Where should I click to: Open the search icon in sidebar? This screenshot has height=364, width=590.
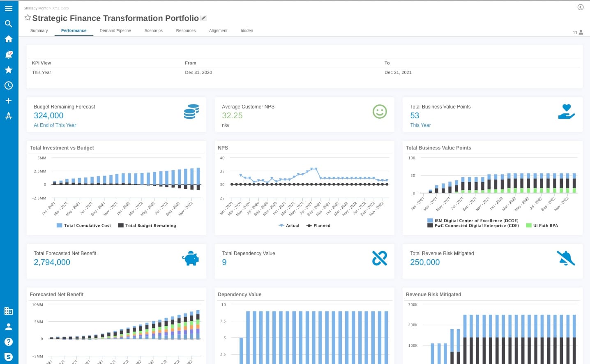[x=8, y=24]
